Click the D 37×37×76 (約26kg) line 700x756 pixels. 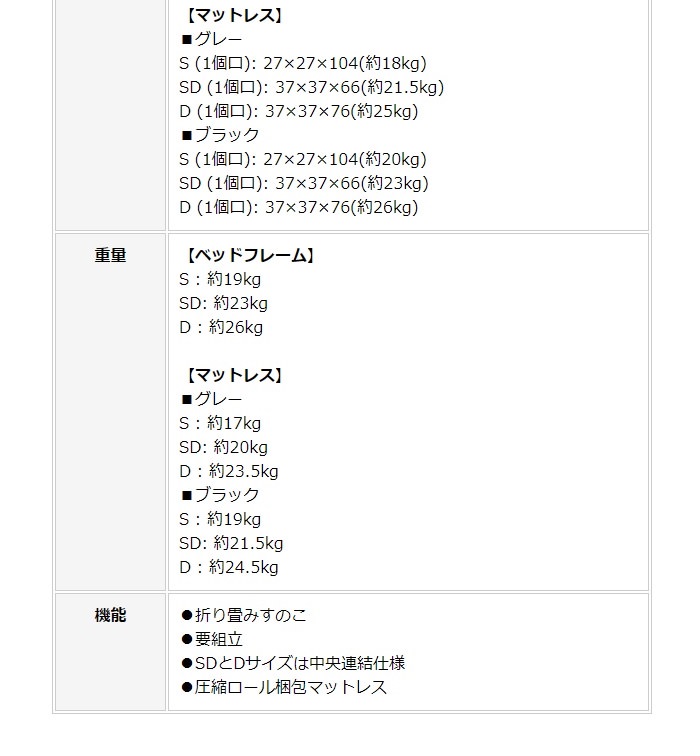pyautogui.click(x=298, y=207)
